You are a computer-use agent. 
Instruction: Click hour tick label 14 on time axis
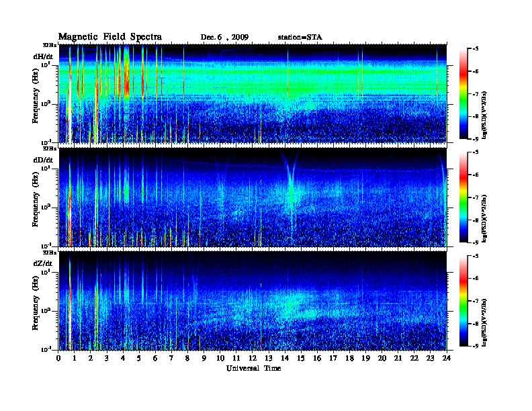click(x=285, y=359)
